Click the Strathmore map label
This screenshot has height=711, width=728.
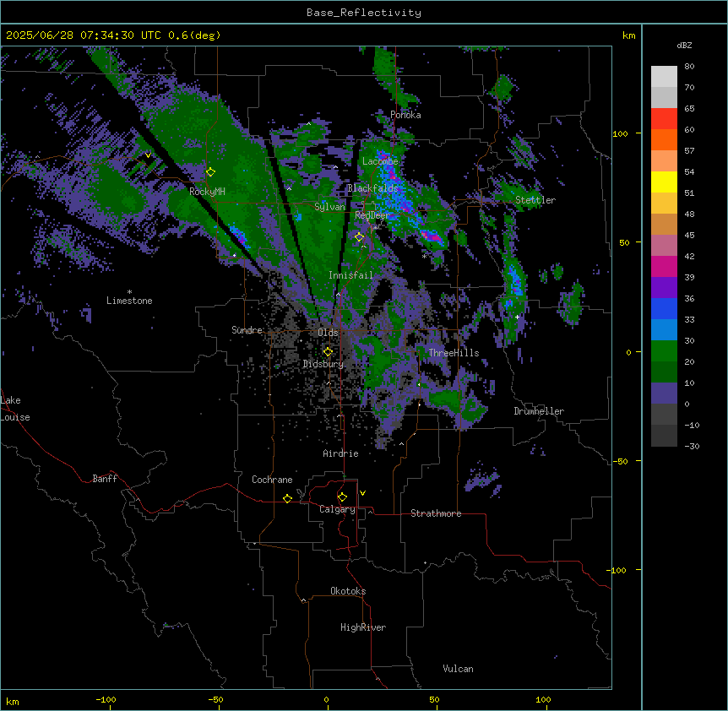pyautogui.click(x=436, y=513)
